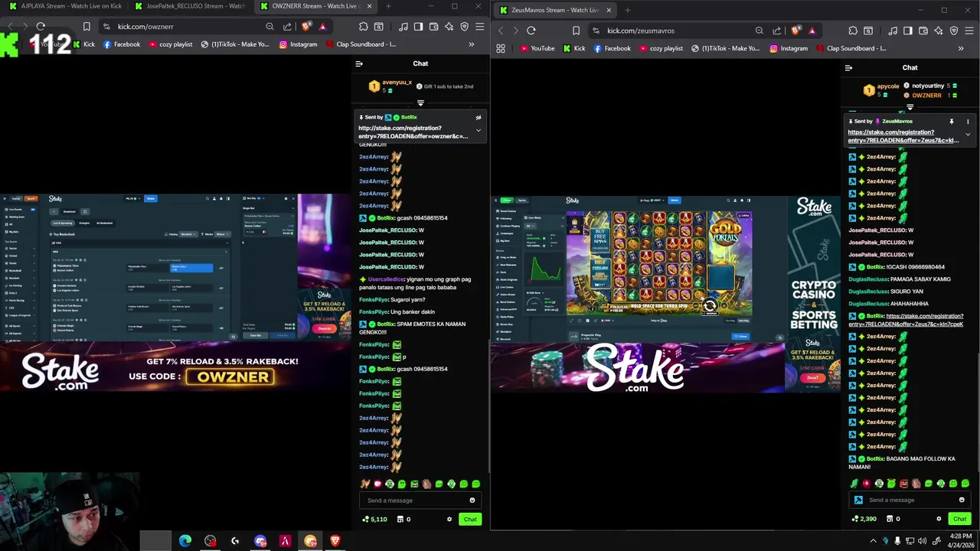Switch to the AJPLAYA Stream browser tab

point(65,6)
